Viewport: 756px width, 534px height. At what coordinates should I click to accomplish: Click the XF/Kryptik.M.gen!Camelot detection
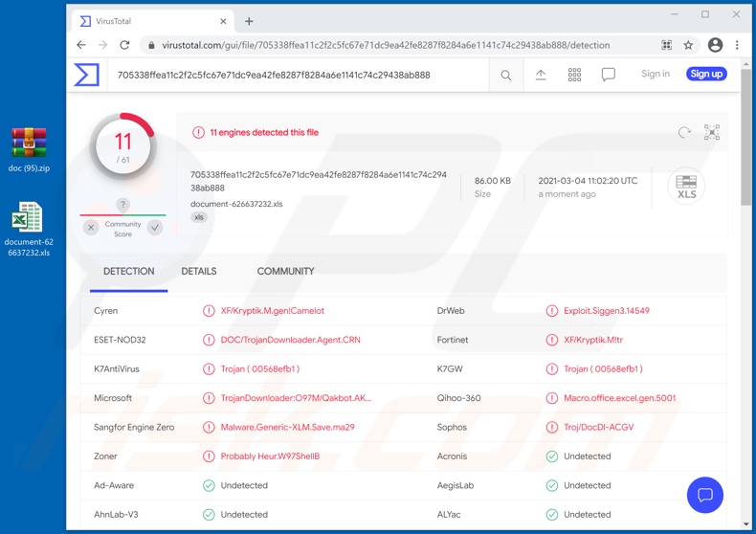pos(273,311)
